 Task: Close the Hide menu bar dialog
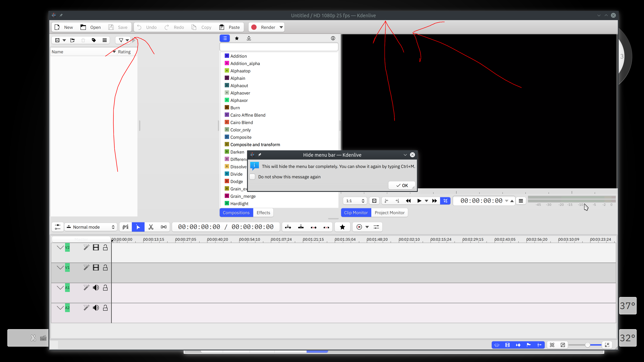413,155
